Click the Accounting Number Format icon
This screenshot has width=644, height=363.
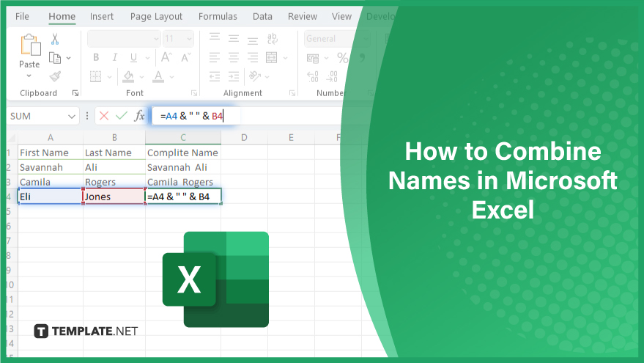tap(313, 58)
